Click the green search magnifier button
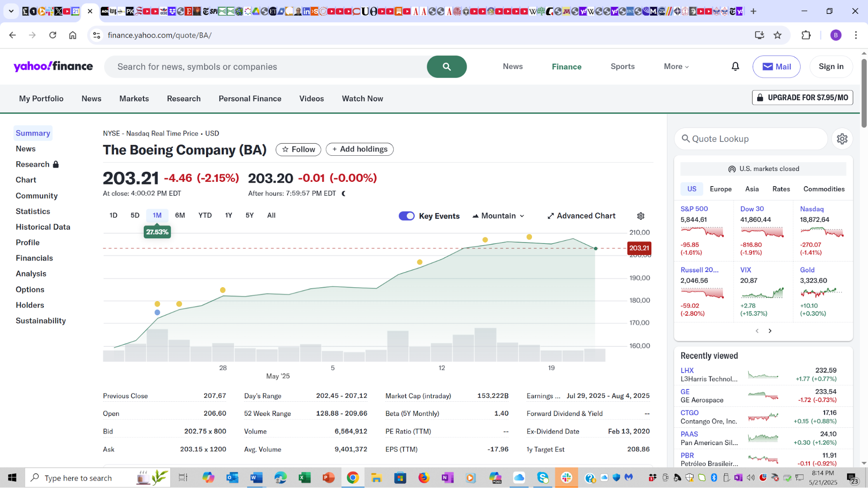Viewport: 868px width, 488px height. pyautogui.click(x=446, y=67)
